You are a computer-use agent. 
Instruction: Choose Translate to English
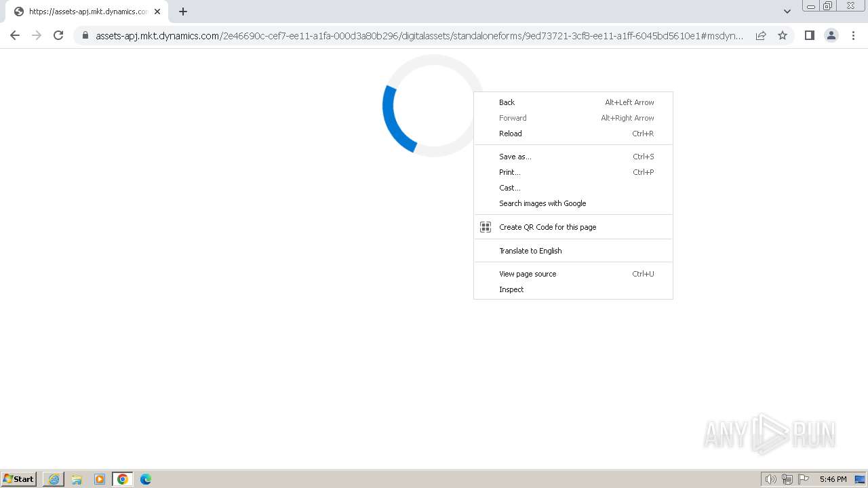pyautogui.click(x=573, y=251)
